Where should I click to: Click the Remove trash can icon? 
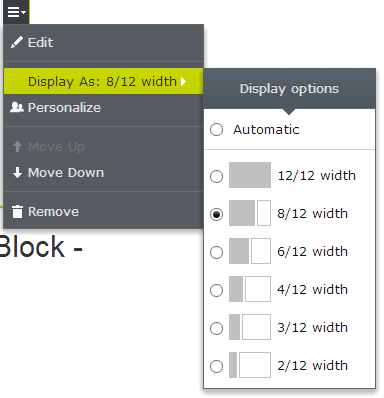point(17,211)
